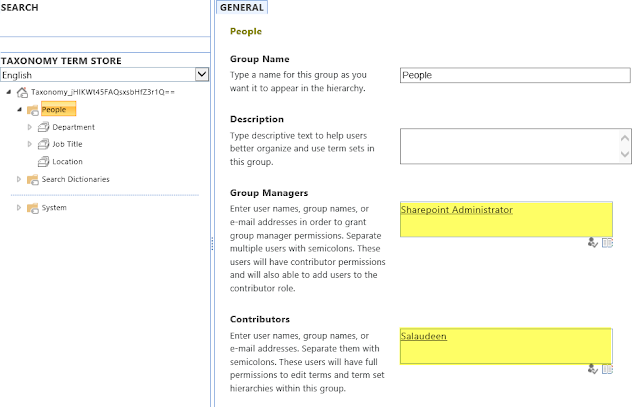Check names icon under Group Managers
Viewport: 640px width, 407px height.
pos(593,242)
